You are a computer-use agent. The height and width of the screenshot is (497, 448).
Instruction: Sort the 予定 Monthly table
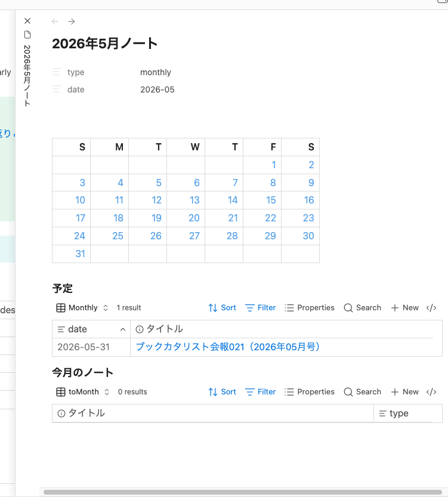222,308
